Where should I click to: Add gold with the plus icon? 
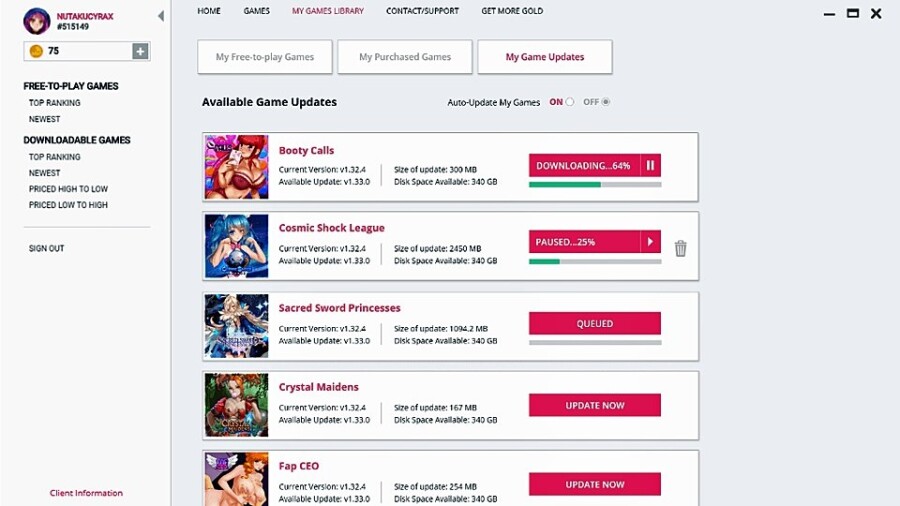click(x=140, y=51)
